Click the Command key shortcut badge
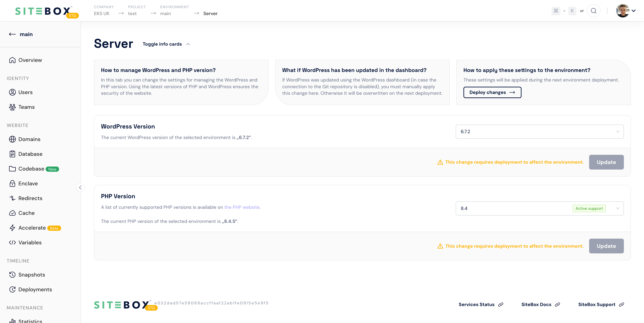This screenshot has width=644, height=323. [x=556, y=11]
